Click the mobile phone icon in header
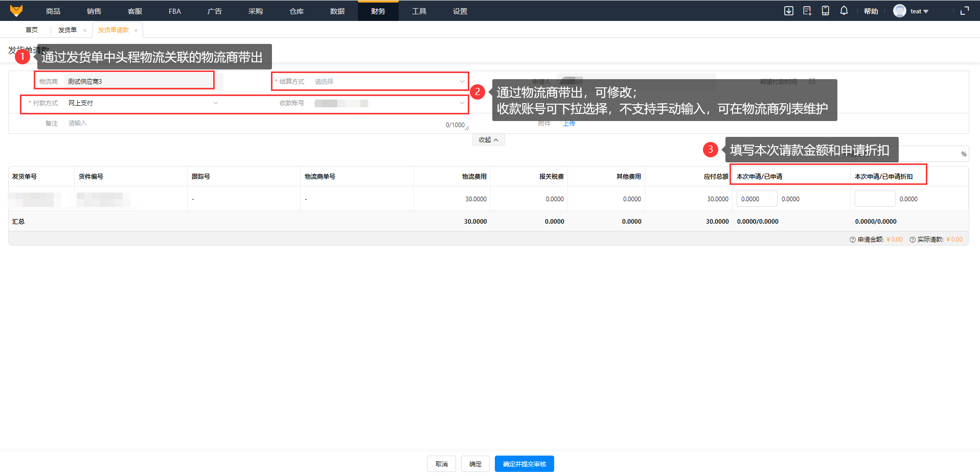 (x=825, y=11)
